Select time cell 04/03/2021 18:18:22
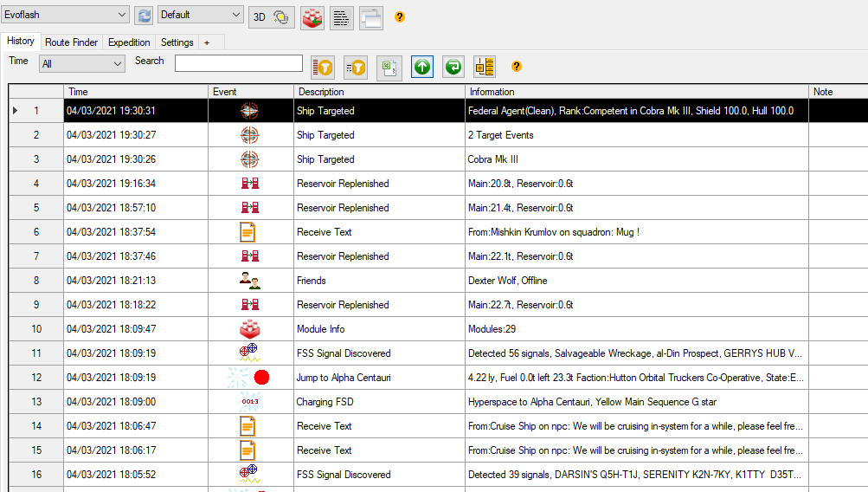 (136, 305)
